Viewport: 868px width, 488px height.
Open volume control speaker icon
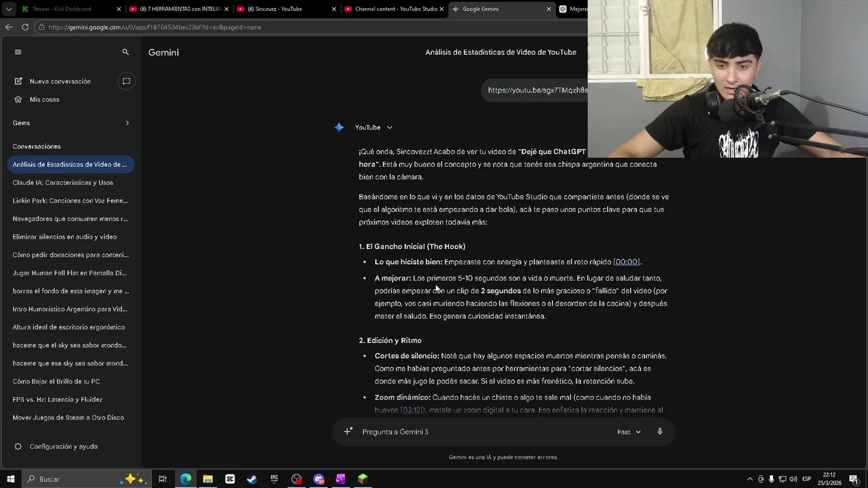(x=793, y=479)
